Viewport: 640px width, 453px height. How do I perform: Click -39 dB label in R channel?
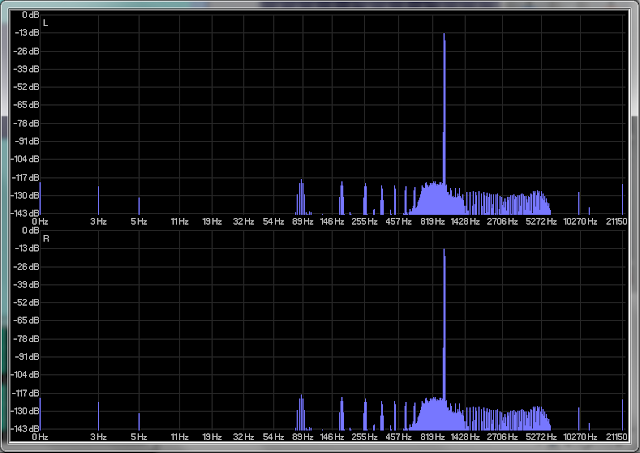pos(27,285)
